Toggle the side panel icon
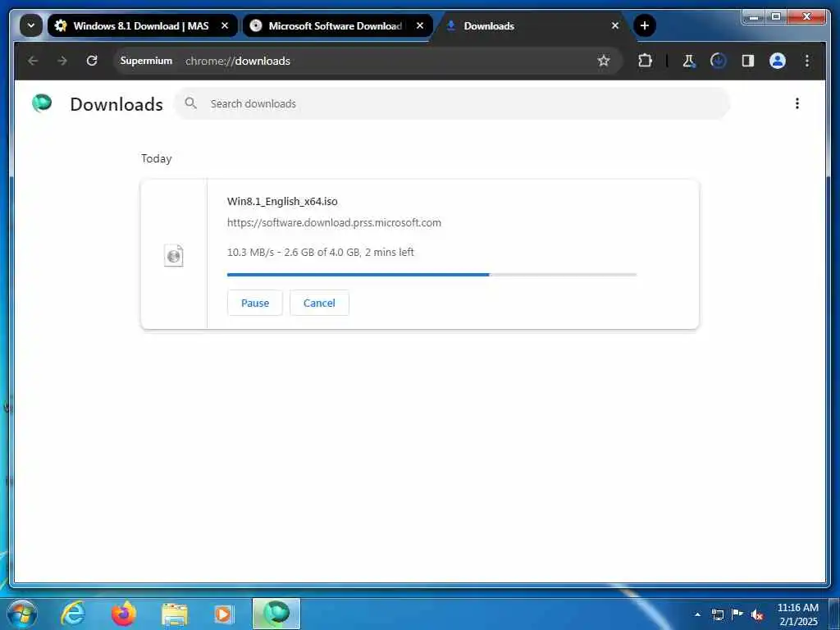The width and height of the screenshot is (840, 630). [x=748, y=61]
